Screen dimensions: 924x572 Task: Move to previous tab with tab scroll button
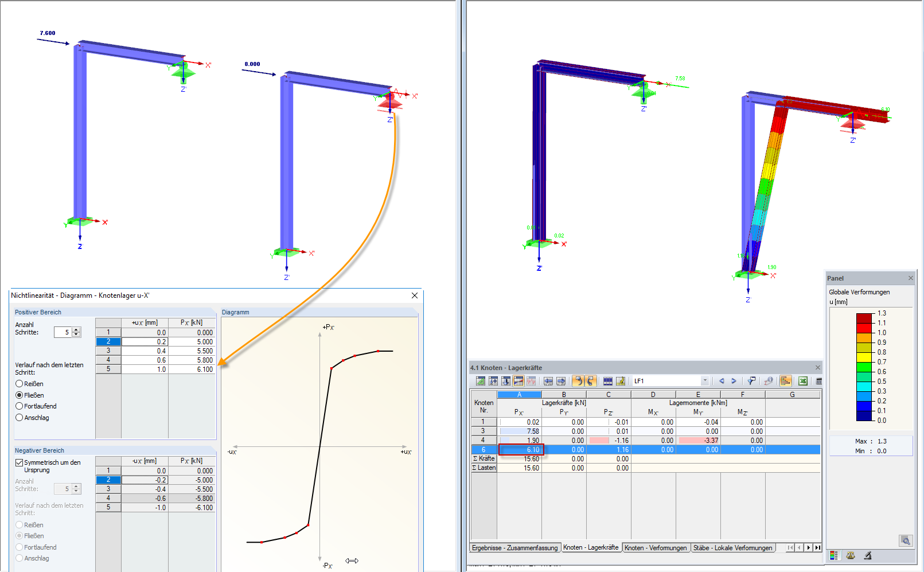click(x=800, y=547)
